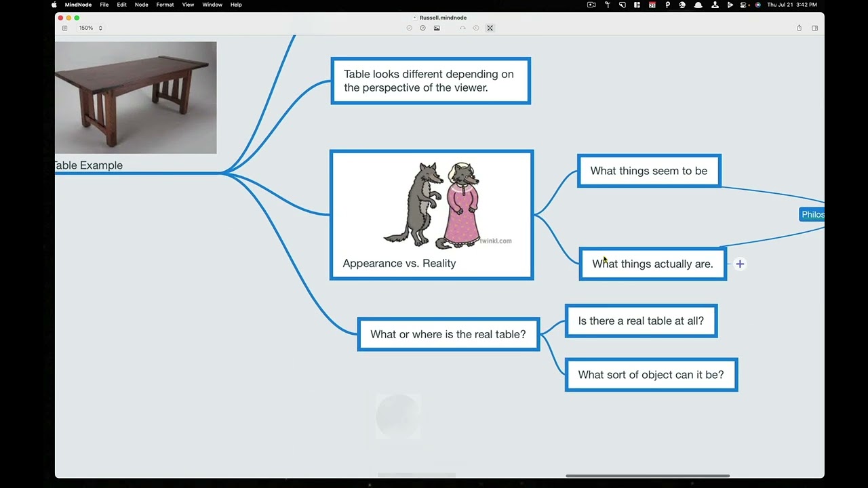This screenshot has width=868, height=488.
Task: Click the date and time in menu bar
Action: click(792, 5)
